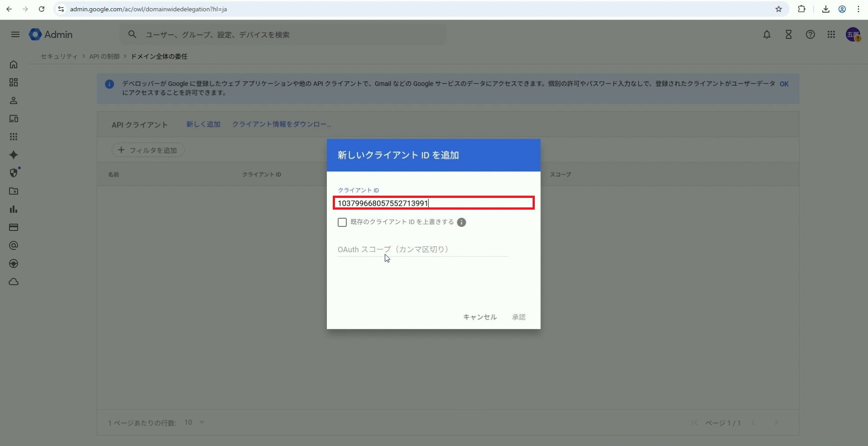Click the Security shield sidebar icon
This screenshot has width=868, height=446.
pyautogui.click(x=14, y=173)
